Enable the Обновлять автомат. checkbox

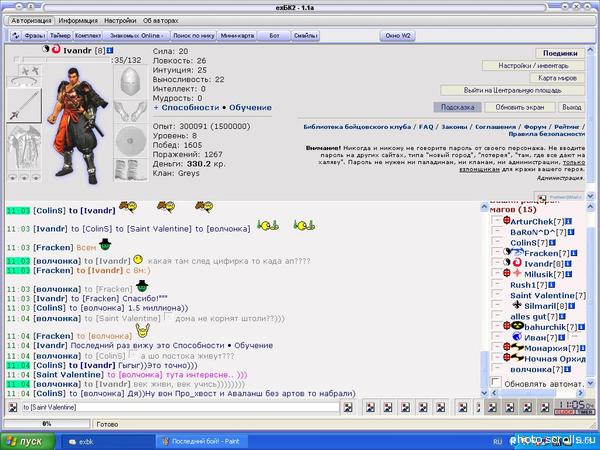coord(496,382)
